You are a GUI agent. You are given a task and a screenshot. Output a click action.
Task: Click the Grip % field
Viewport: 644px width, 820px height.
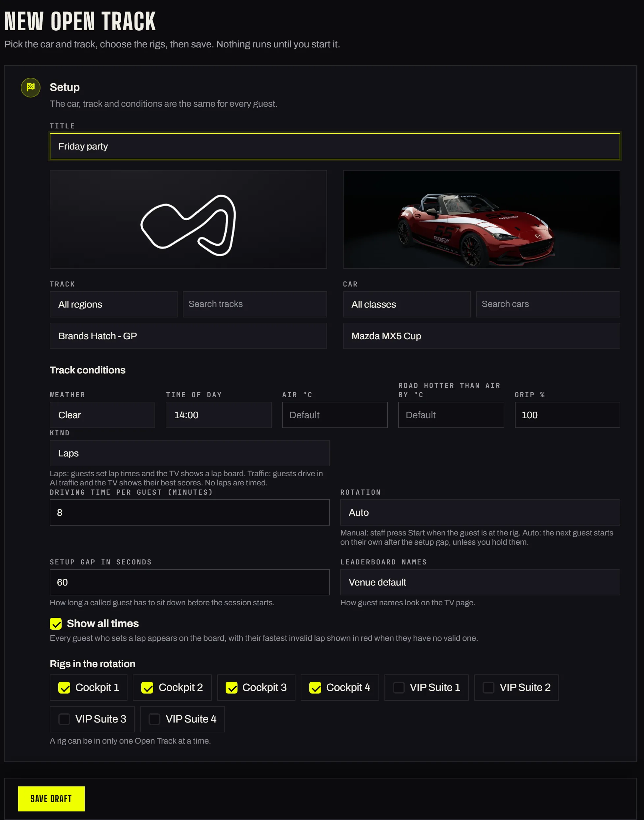pyautogui.click(x=567, y=415)
